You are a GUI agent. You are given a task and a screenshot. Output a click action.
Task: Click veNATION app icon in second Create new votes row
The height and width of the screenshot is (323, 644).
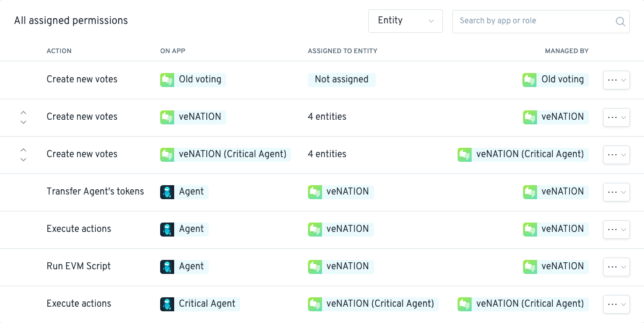coord(167,117)
